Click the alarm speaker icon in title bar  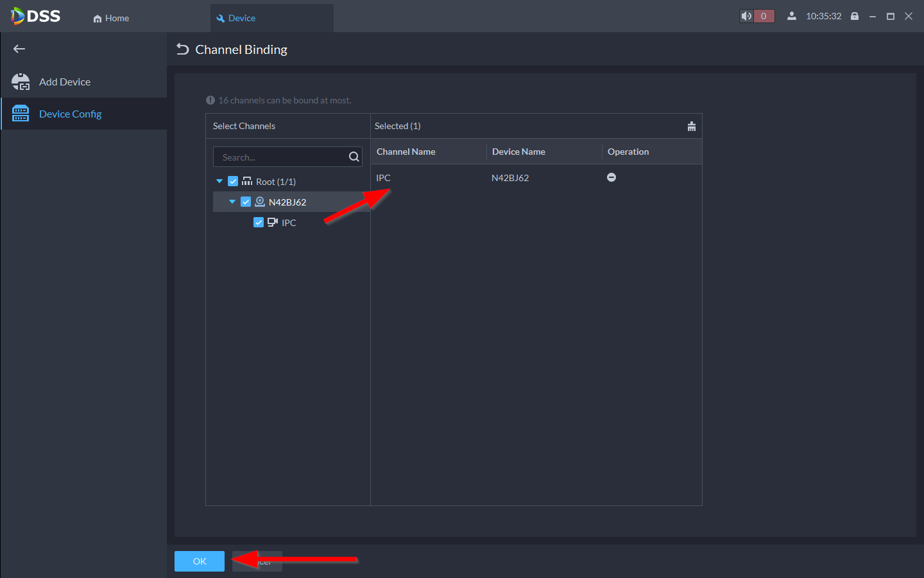(x=746, y=16)
